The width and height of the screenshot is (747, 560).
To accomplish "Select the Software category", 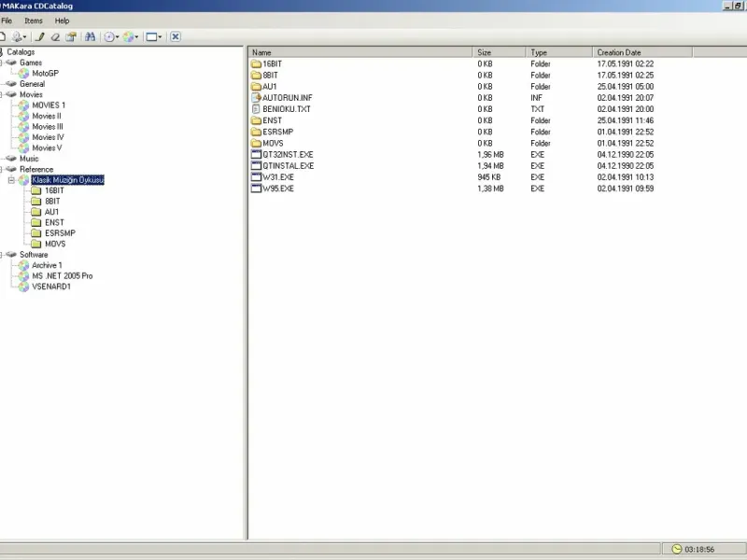I will pos(34,254).
